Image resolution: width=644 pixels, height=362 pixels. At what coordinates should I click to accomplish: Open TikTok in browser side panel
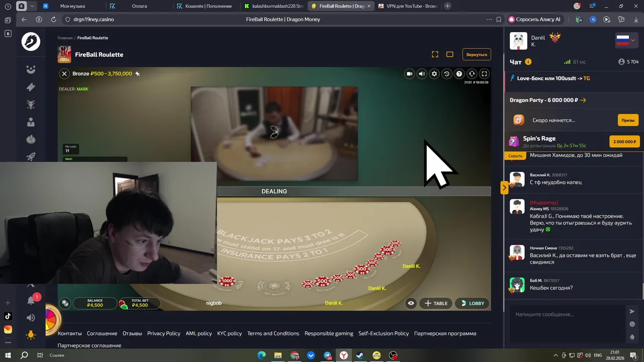8,316
